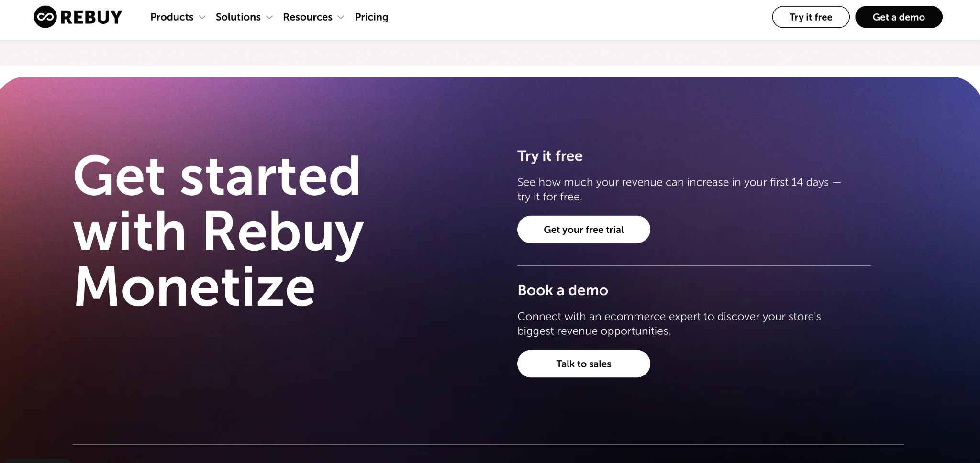The image size is (980, 463).
Task: Click the outlined Try it free header button
Action: (811, 17)
